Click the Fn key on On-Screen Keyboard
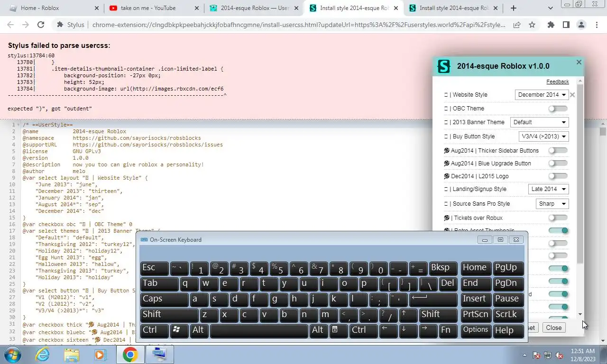Viewport: 607px width, 364px height. click(x=448, y=330)
